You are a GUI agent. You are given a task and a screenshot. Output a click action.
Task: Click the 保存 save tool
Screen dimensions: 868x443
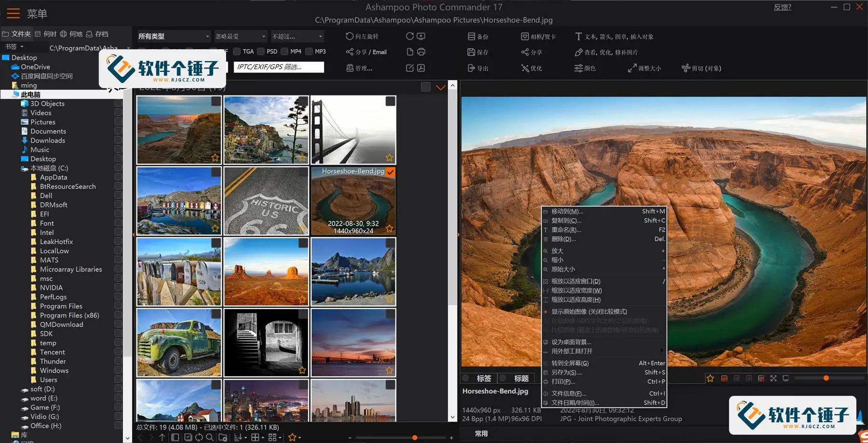tap(478, 52)
